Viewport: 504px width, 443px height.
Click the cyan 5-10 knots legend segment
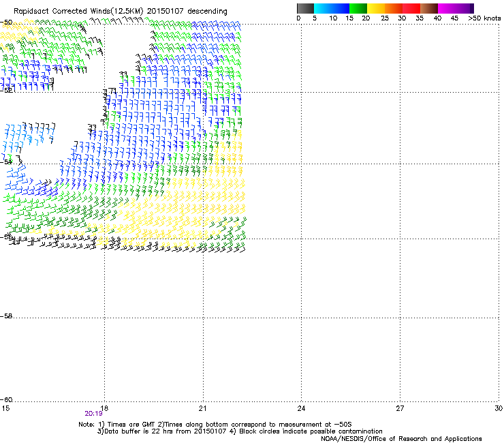point(323,8)
